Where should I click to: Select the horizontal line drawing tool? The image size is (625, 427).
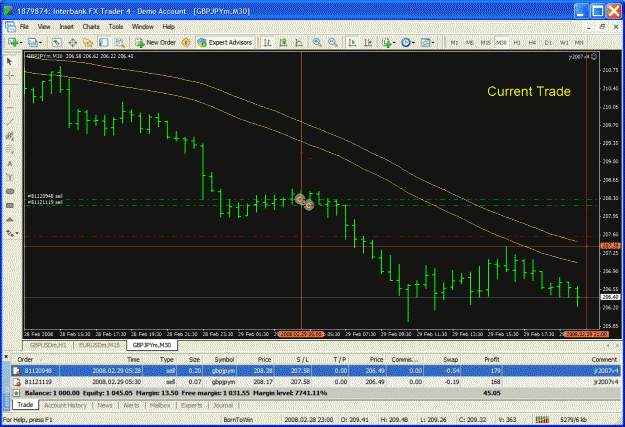(x=10, y=108)
